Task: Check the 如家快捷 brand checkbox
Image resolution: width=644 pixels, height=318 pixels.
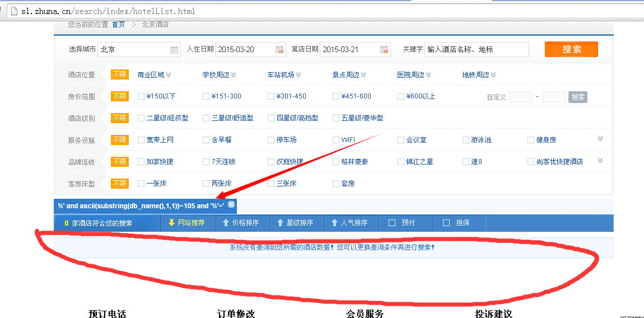Action: 141,161
